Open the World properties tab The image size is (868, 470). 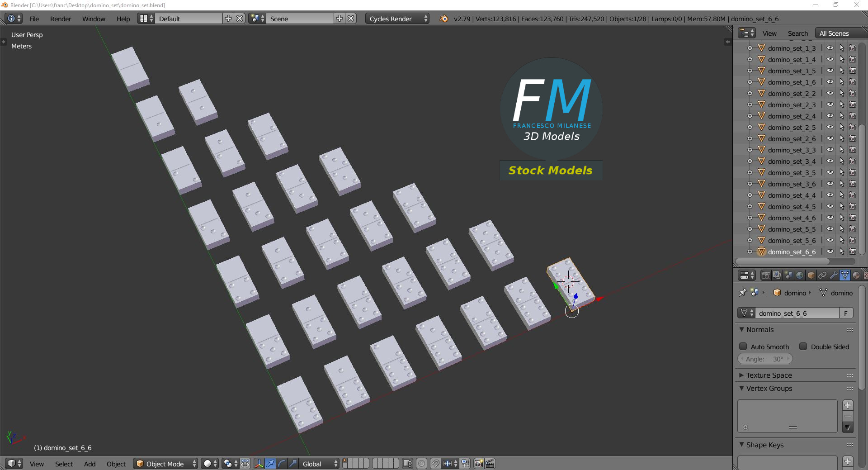pyautogui.click(x=800, y=275)
